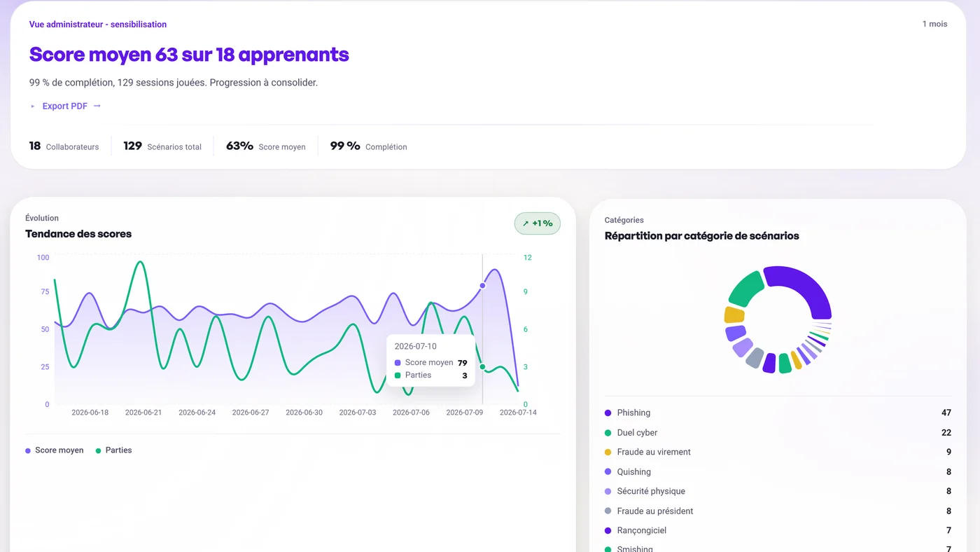Select the Phishing category row
This screenshot has height=552, width=980.
[778, 413]
